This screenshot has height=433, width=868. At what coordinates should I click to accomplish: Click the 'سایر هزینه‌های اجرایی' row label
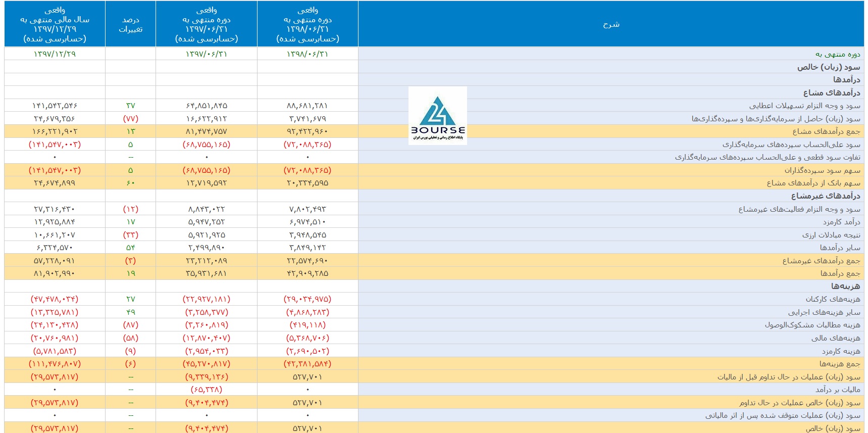tap(824, 312)
